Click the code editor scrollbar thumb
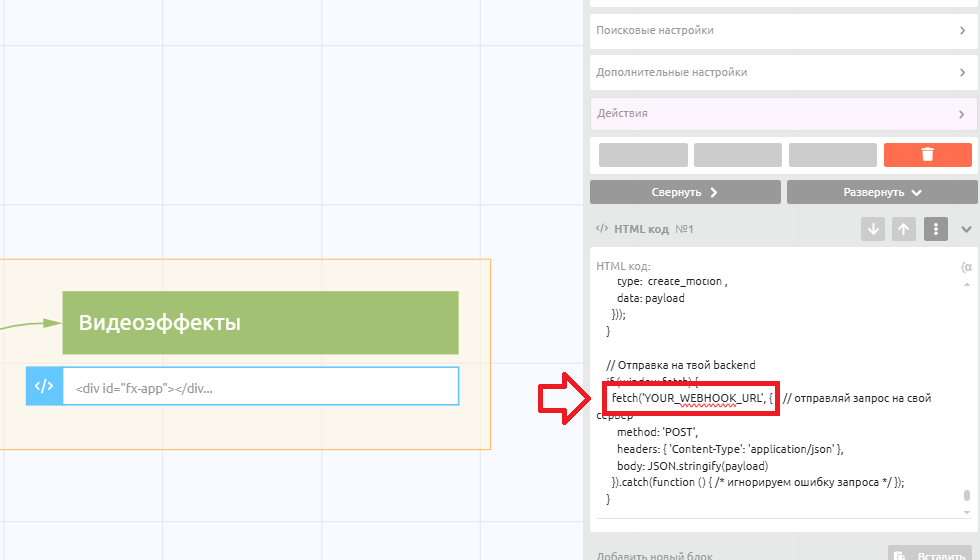This screenshot has width=980, height=560. (966, 496)
